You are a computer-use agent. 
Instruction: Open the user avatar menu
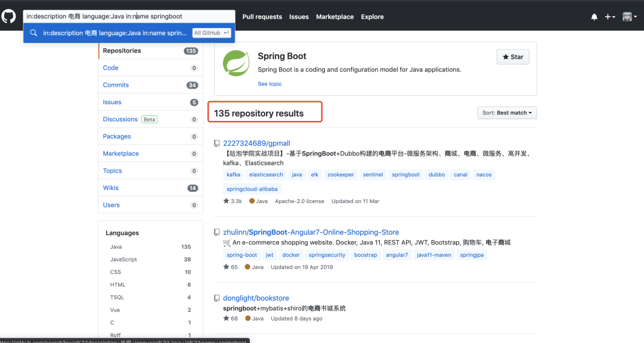click(x=630, y=17)
